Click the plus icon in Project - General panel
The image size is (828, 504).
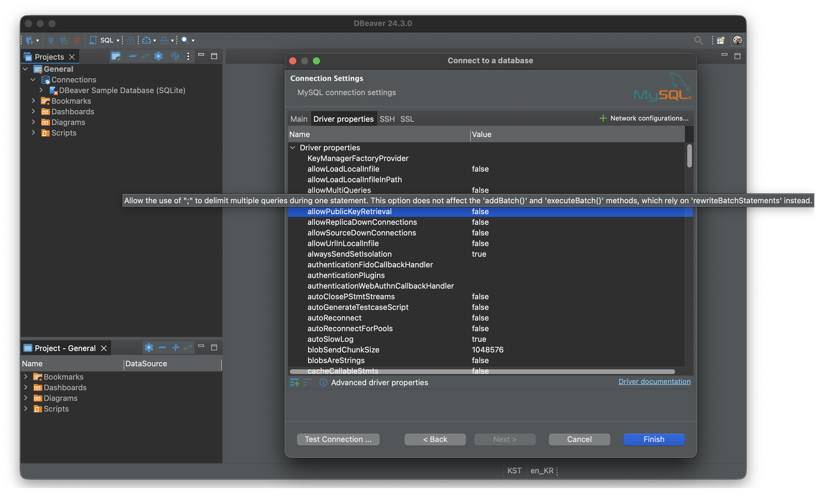tap(175, 347)
